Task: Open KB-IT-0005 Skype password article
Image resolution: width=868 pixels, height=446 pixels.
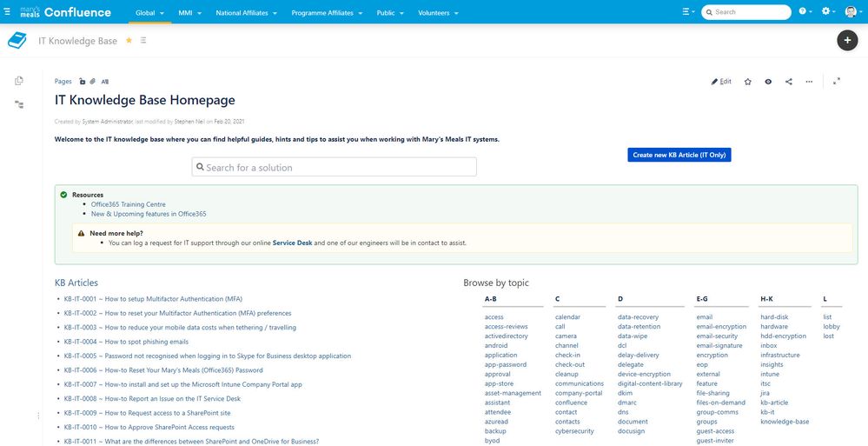Action: tap(207, 356)
